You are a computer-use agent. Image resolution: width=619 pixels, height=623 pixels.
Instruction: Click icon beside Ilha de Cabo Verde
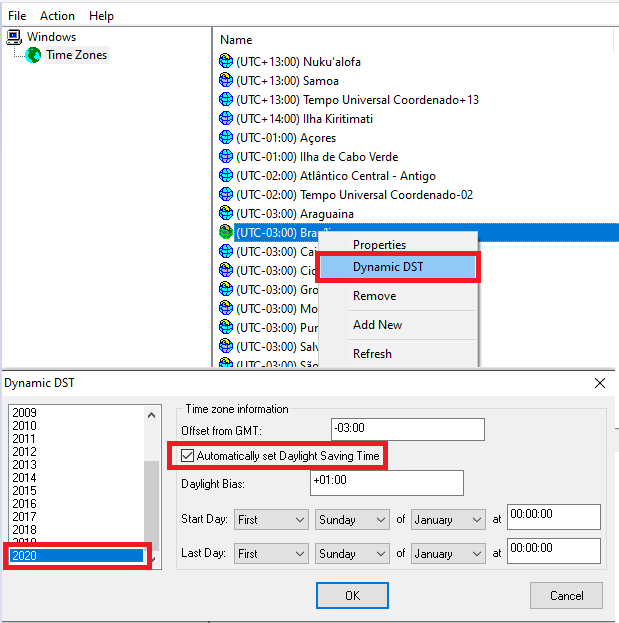coord(226,157)
